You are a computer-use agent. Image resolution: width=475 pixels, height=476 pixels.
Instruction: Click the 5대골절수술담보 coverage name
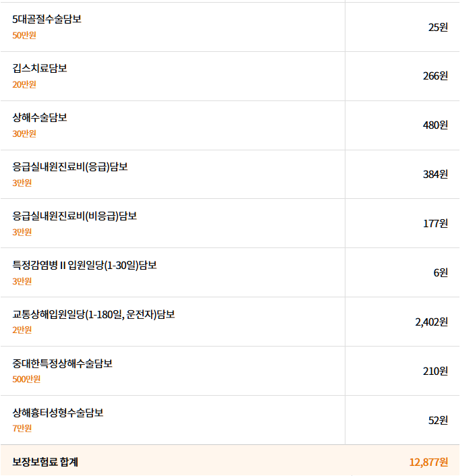[x=47, y=19]
